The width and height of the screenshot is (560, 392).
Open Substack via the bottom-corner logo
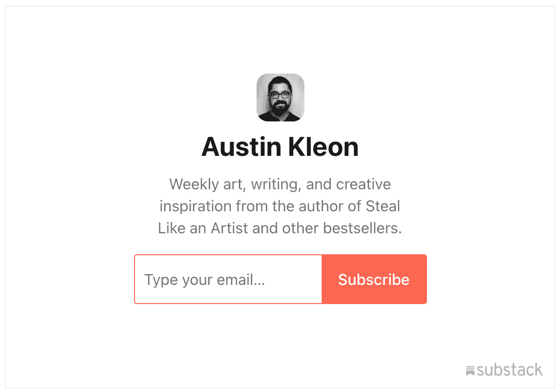(x=504, y=370)
